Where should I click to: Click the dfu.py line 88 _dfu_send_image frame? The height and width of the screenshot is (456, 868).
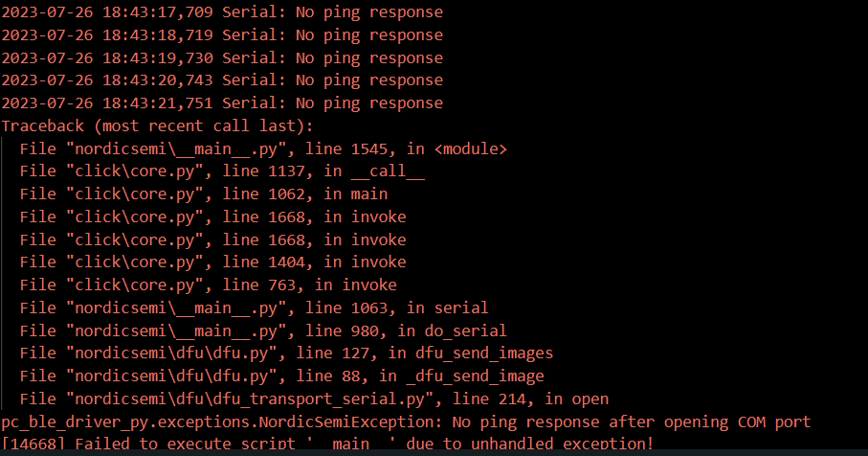click(x=281, y=376)
